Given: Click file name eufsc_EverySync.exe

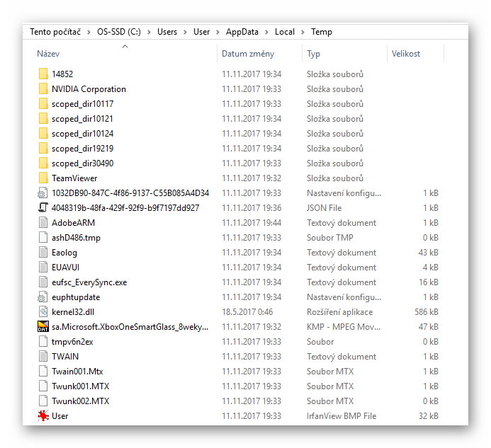Looking at the screenshot, I should click(x=89, y=282).
